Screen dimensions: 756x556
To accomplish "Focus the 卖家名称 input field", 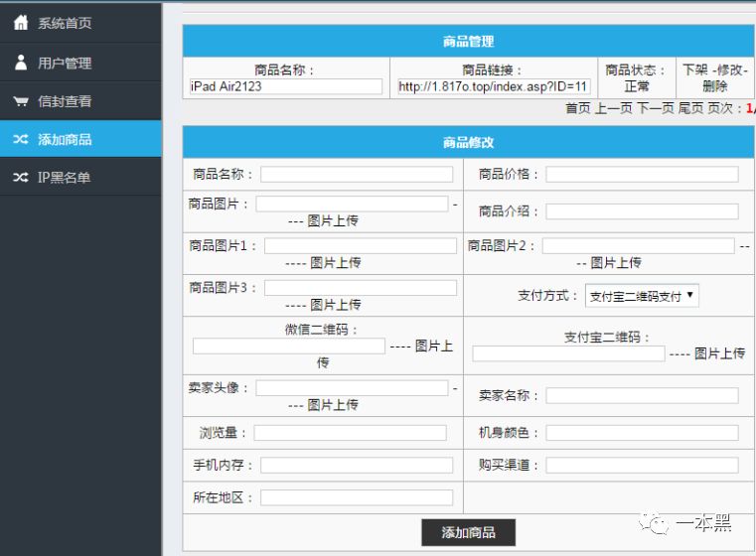I will click(642, 395).
